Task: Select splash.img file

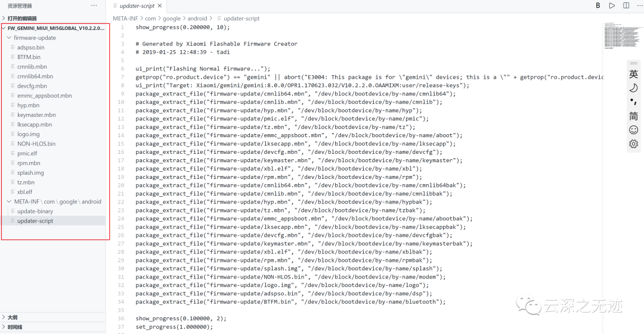Action: (x=30, y=172)
